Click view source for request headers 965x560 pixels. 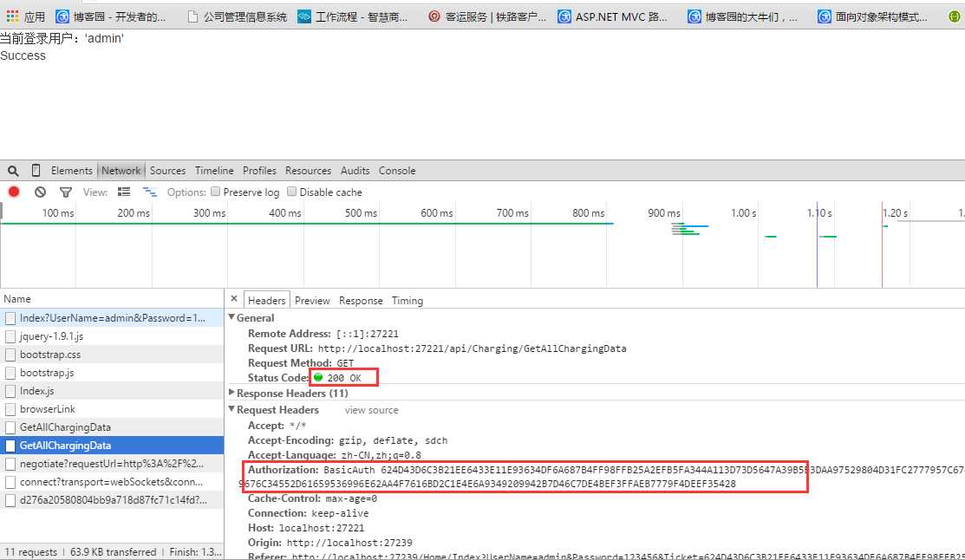pyautogui.click(x=371, y=410)
